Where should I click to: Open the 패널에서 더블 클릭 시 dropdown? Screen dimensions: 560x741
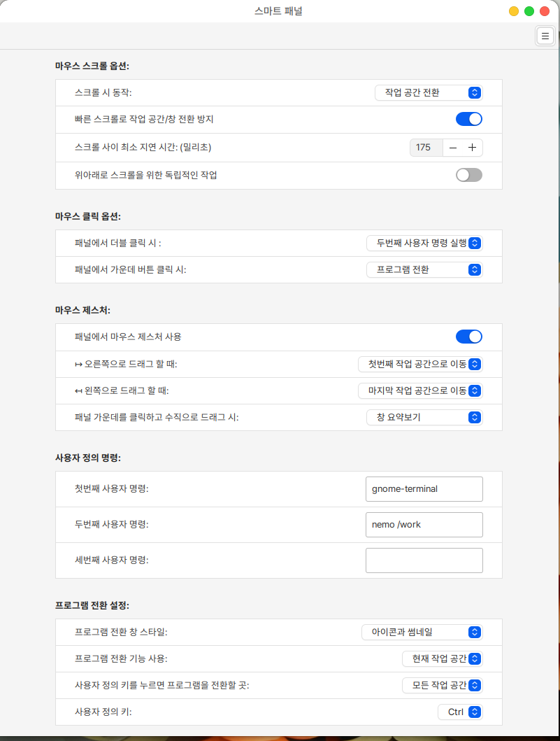point(424,243)
